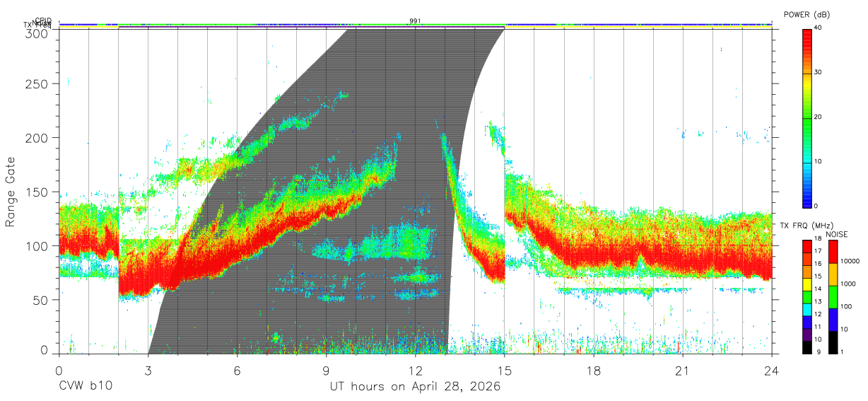Click the black 9–10 MHz swatch in TX FRQ

coord(807,347)
